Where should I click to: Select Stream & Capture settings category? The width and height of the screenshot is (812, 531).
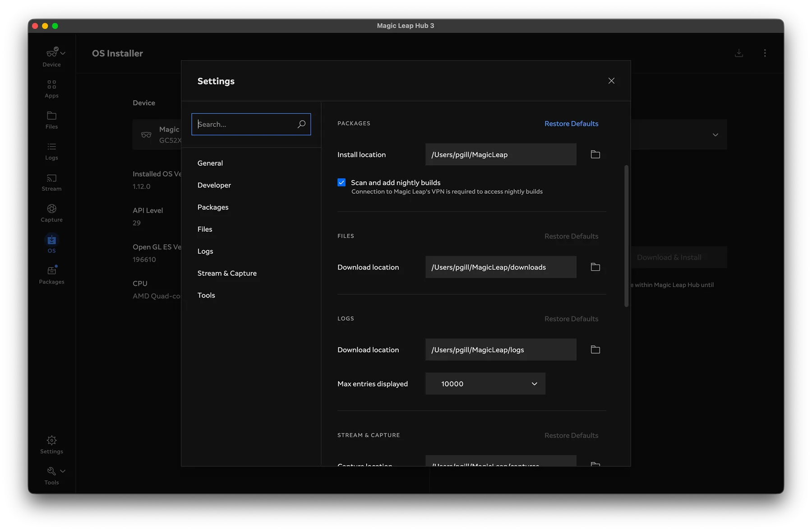click(x=227, y=273)
